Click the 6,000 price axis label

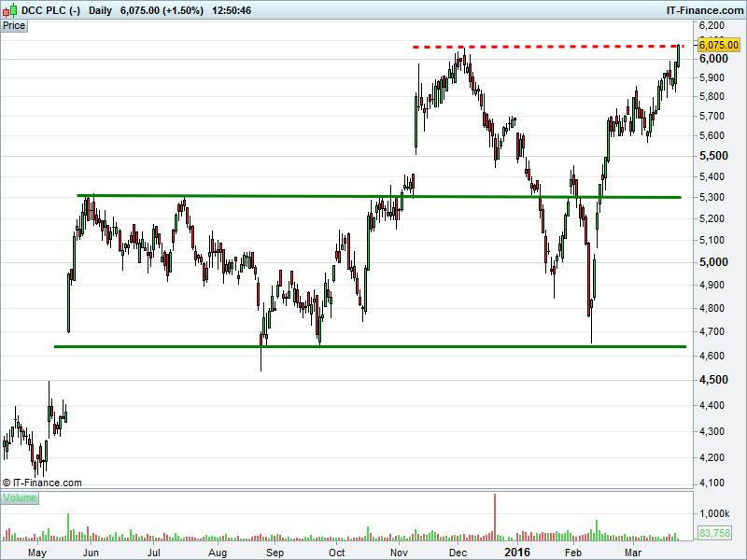point(713,59)
